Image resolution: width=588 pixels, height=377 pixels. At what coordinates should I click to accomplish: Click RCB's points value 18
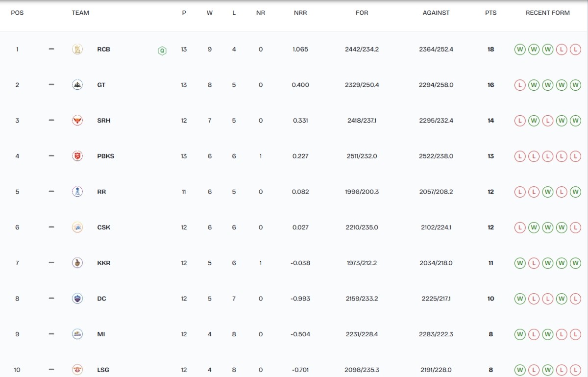pos(490,49)
